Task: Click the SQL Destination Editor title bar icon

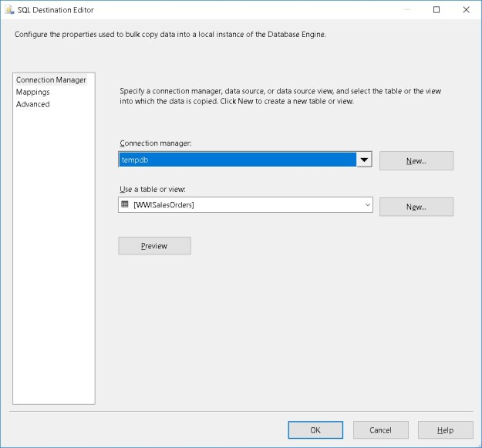Action: pyautogui.click(x=10, y=10)
